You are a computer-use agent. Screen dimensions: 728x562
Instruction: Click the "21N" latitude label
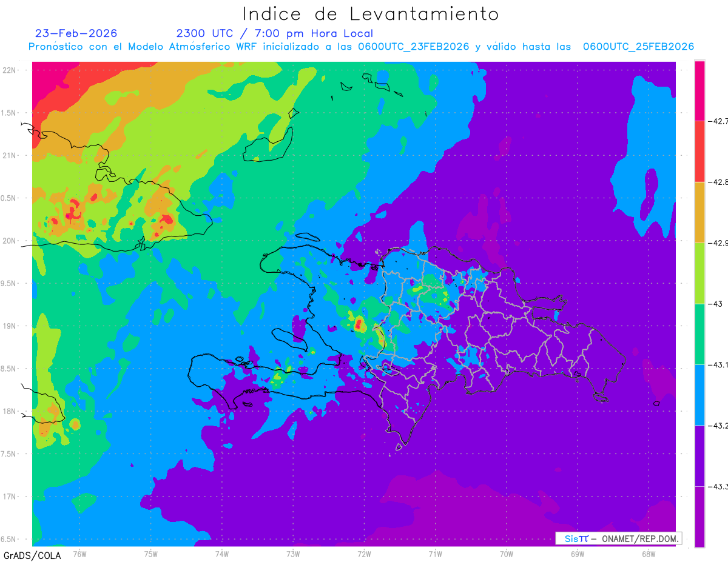click(x=9, y=155)
